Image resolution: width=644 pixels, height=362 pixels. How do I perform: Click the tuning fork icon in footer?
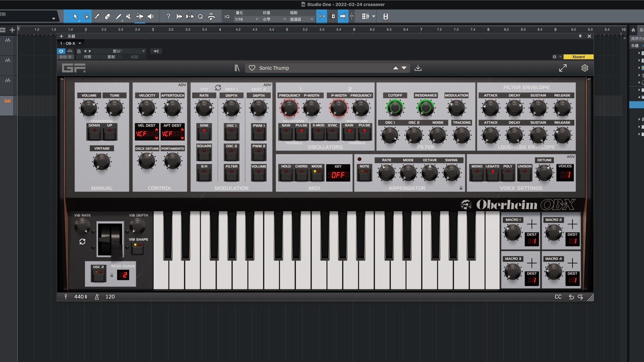point(66,297)
